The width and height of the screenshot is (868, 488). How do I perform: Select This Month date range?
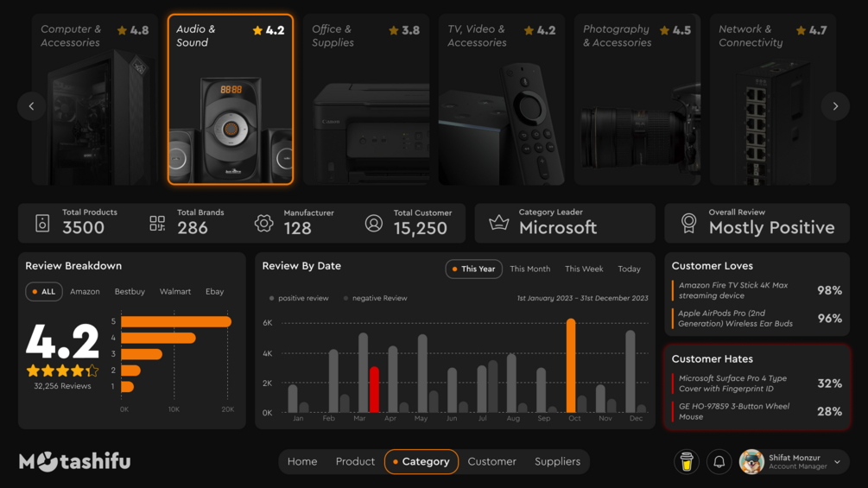click(529, 269)
